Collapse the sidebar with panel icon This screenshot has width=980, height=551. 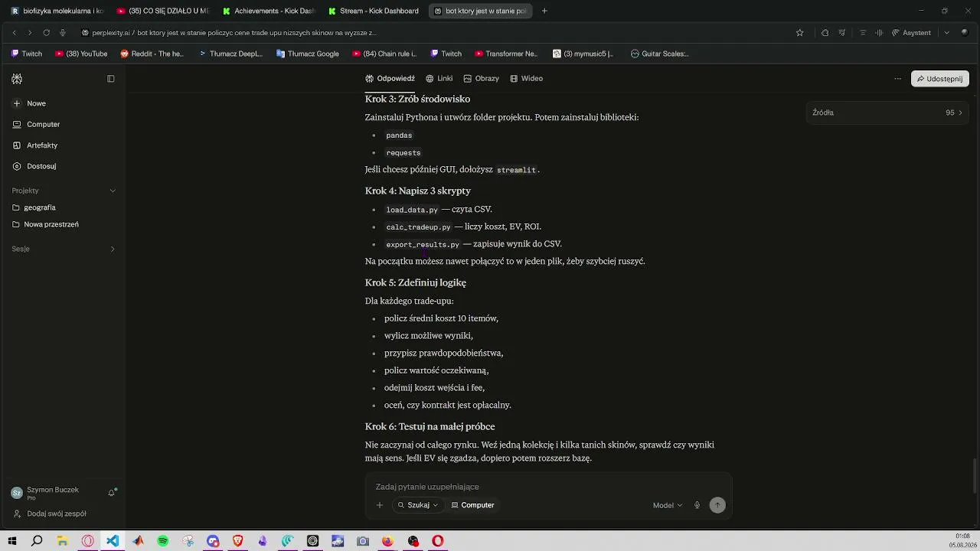point(111,79)
